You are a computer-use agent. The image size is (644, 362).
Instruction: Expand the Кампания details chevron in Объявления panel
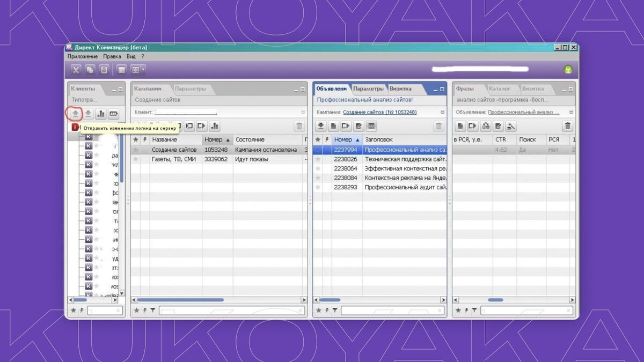(442, 112)
